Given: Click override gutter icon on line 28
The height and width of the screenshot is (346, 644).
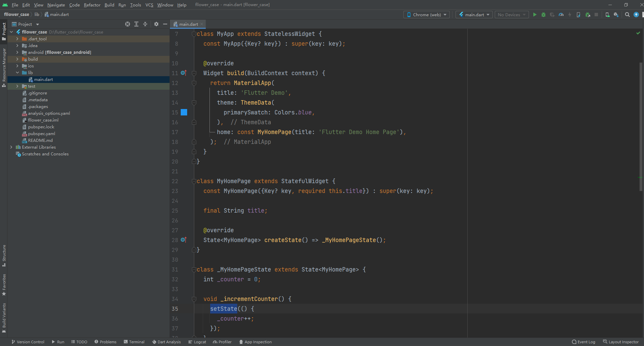Looking at the screenshot, I should point(183,240).
